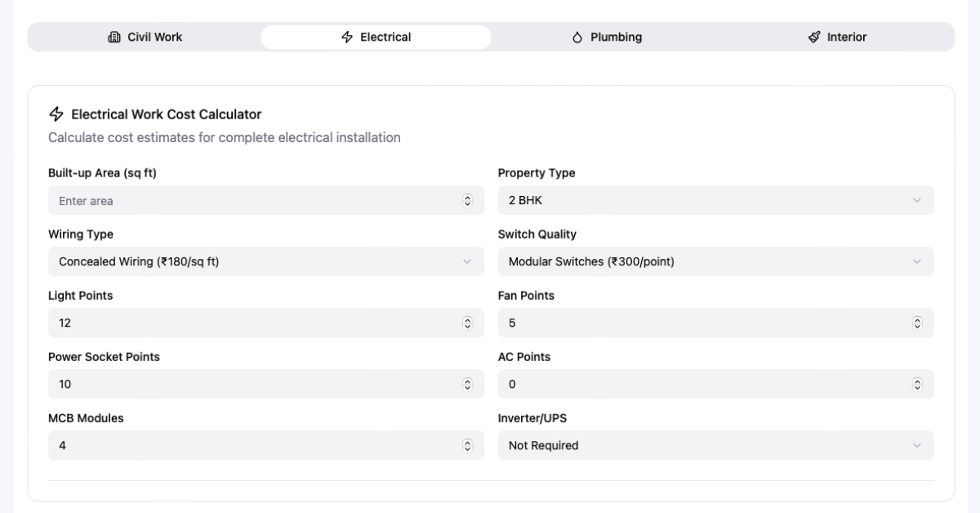Click the Fan Points stepper arrows
This screenshot has width=980, height=513.
click(917, 323)
